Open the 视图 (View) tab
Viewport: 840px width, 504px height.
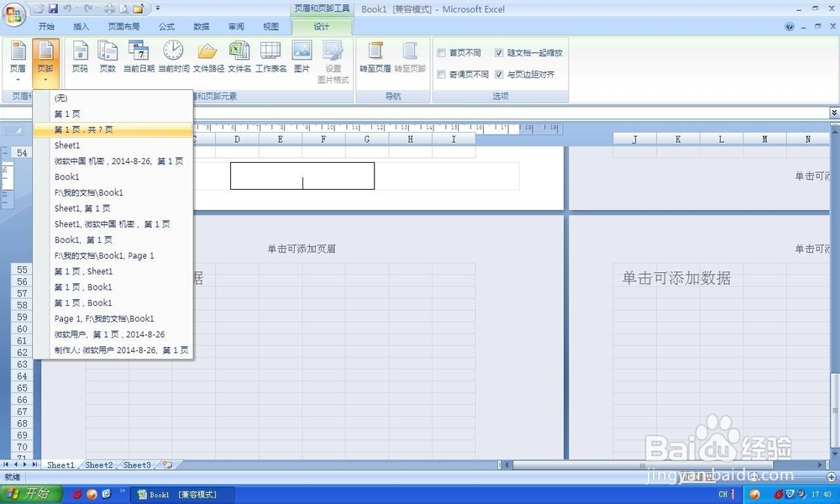point(271,26)
